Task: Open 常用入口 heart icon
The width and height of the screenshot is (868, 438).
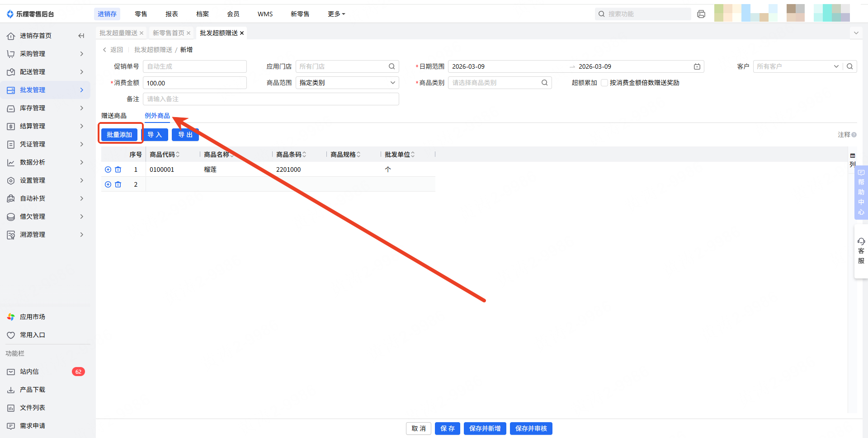Action: tap(11, 335)
